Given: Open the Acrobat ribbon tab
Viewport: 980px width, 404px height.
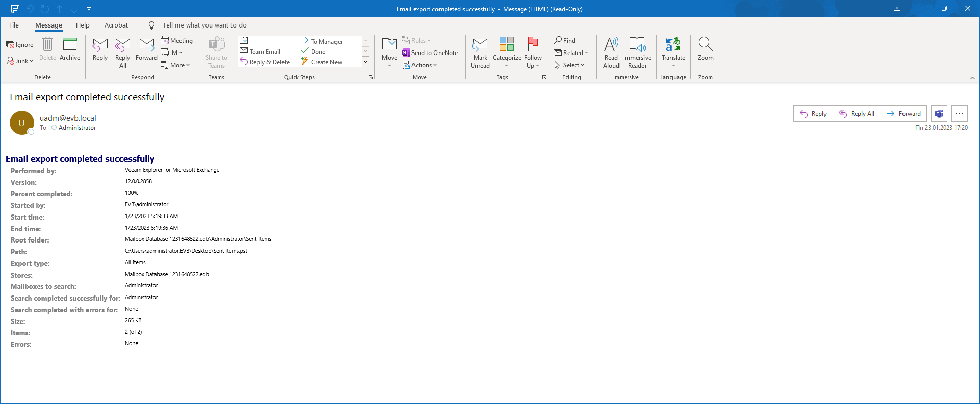Looking at the screenshot, I should 116,25.
